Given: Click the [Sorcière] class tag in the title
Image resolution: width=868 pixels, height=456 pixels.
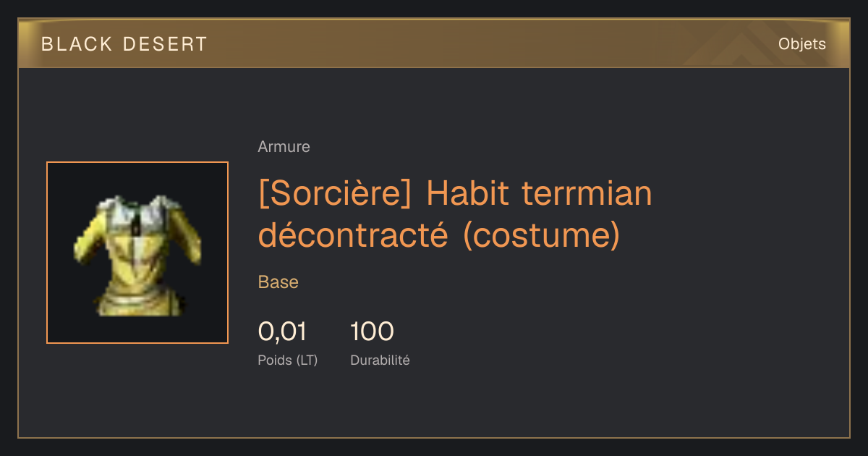Looking at the screenshot, I should (336, 194).
